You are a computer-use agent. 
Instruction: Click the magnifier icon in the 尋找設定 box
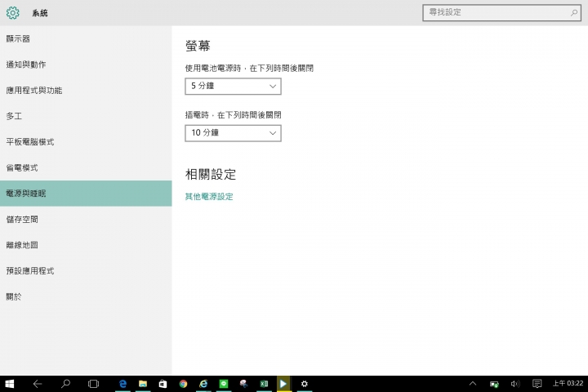[x=574, y=13]
